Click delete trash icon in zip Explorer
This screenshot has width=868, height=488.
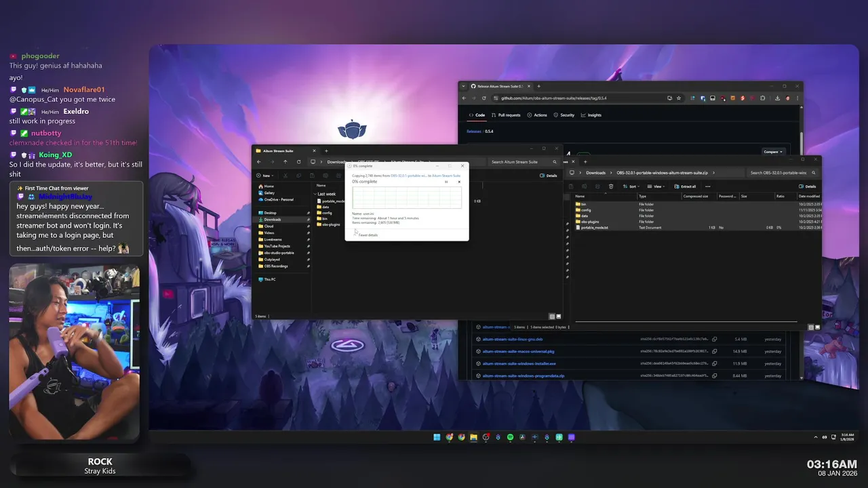[611, 186]
